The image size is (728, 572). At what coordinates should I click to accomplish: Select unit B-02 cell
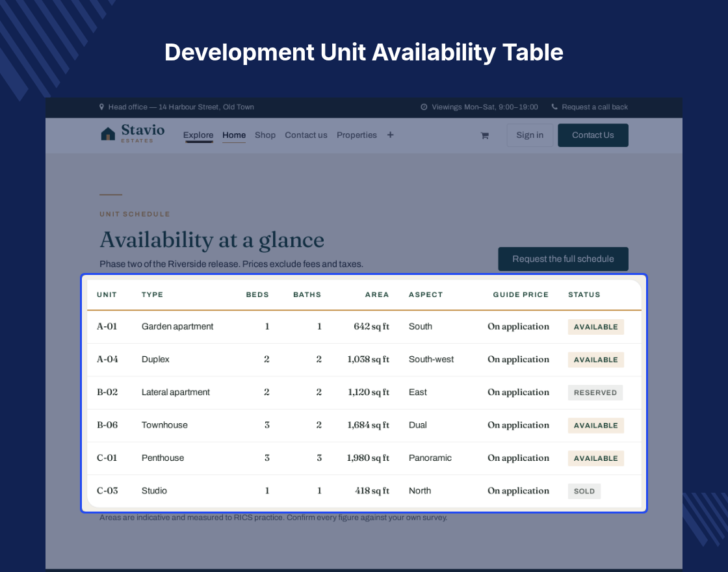click(107, 393)
